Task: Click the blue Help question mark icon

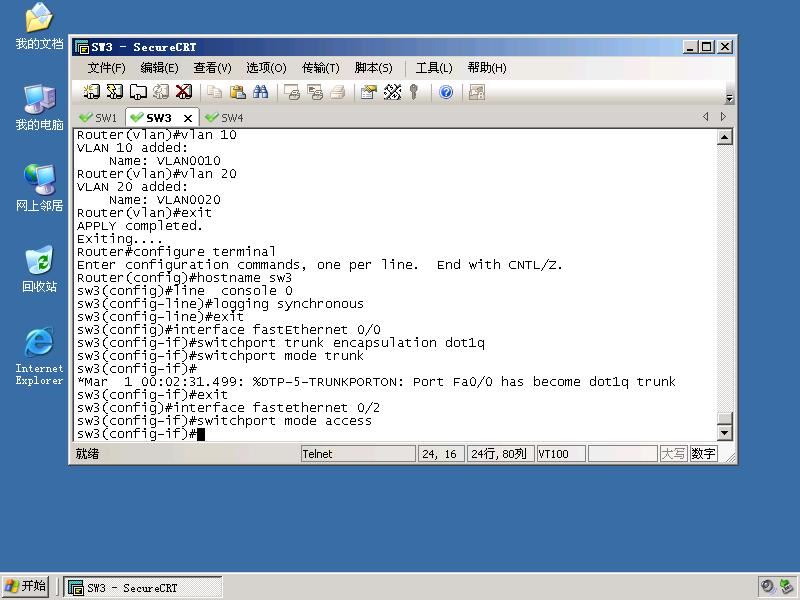Action: coord(446,92)
